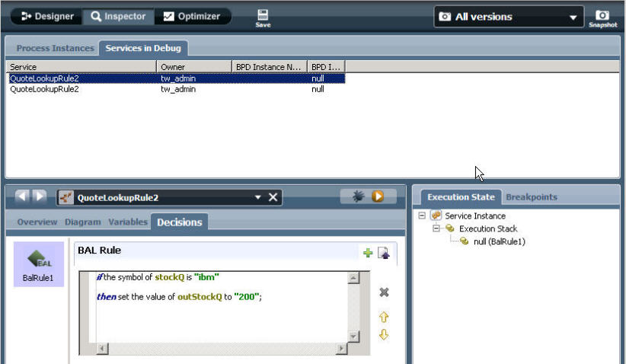Image resolution: width=626 pixels, height=364 pixels.
Task: Click tw_admin owner in second row
Action: click(x=178, y=89)
